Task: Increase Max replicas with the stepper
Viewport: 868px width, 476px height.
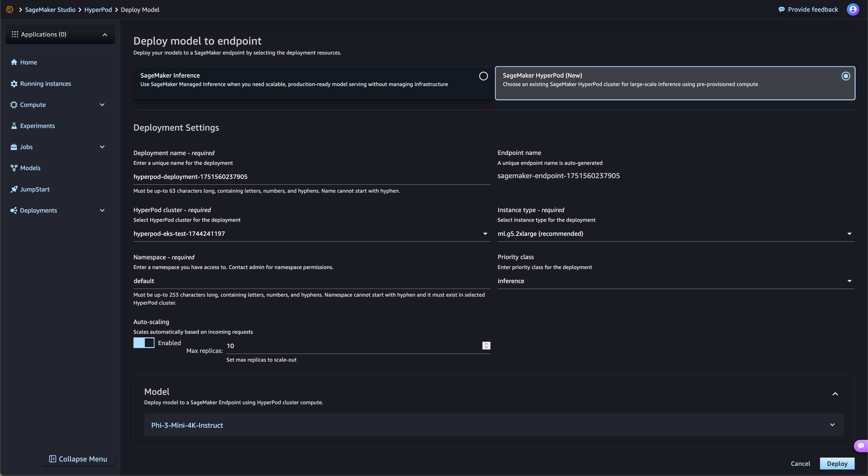Action: (x=486, y=344)
